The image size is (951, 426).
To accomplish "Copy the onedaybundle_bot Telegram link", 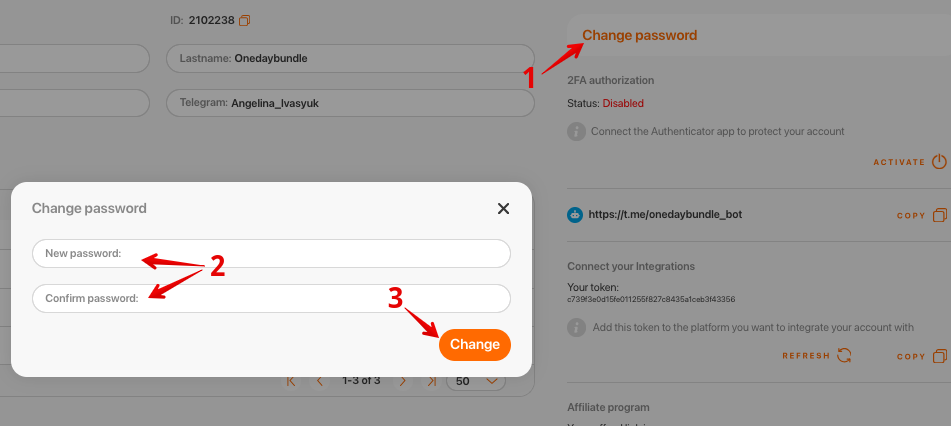I will tap(938, 215).
